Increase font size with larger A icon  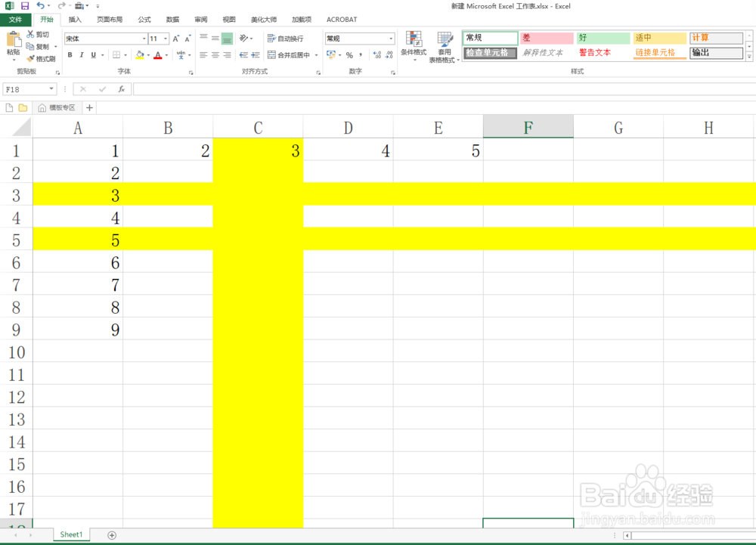click(x=176, y=39)
